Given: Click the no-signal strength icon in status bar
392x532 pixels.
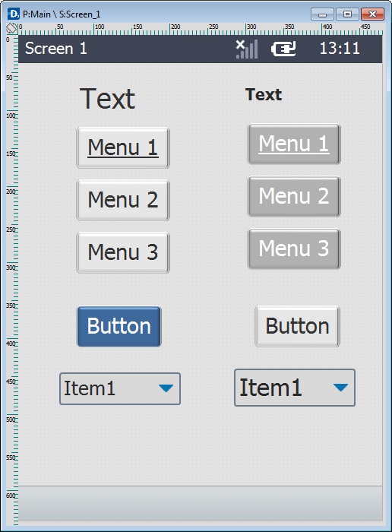Looking at the screenshot, I should click(x=247, y=49).
